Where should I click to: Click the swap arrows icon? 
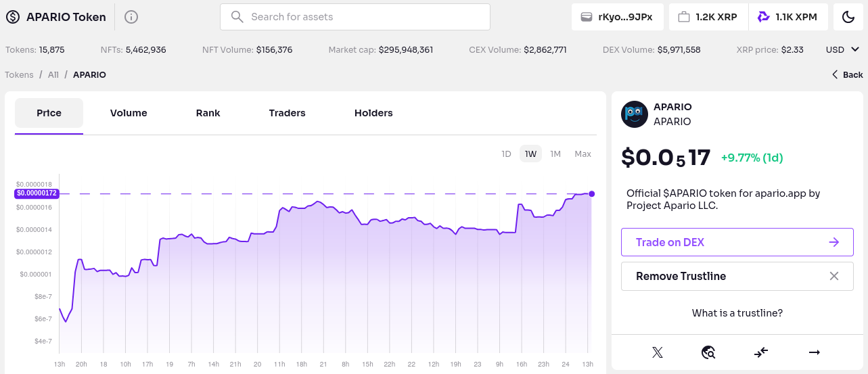click(761, 352)
